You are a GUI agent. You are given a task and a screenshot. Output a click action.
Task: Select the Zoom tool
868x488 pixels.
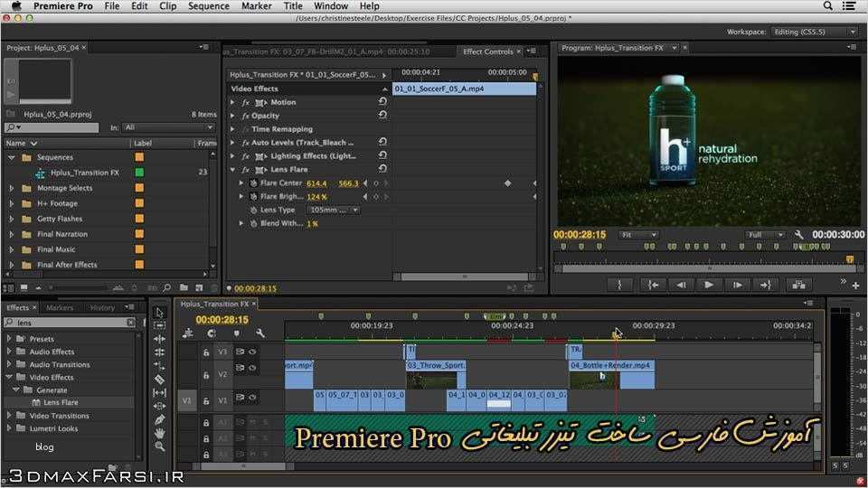click(x=159, y=446)
